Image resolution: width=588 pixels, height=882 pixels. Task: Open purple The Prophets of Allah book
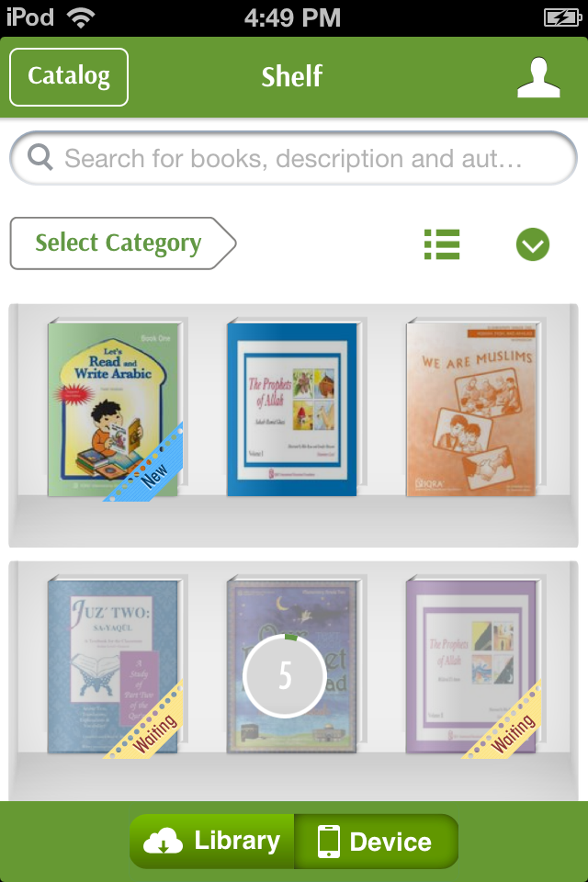472,665
